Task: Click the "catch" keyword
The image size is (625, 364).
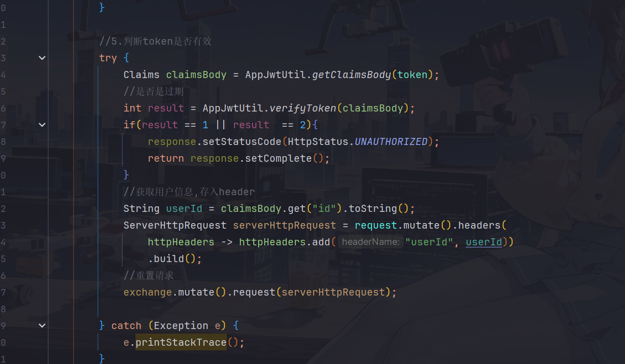Action: coord(126,325)
